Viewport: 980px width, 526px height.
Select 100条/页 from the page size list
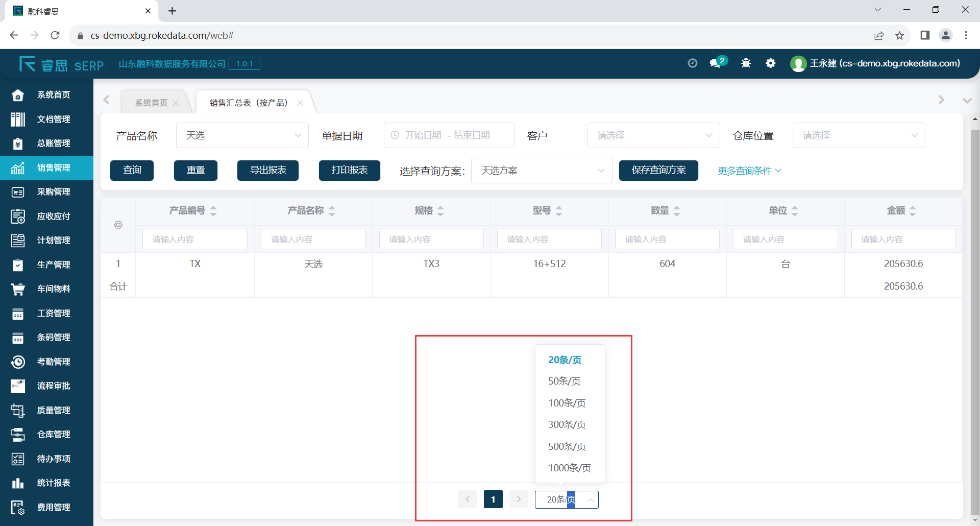click(567, 403)
